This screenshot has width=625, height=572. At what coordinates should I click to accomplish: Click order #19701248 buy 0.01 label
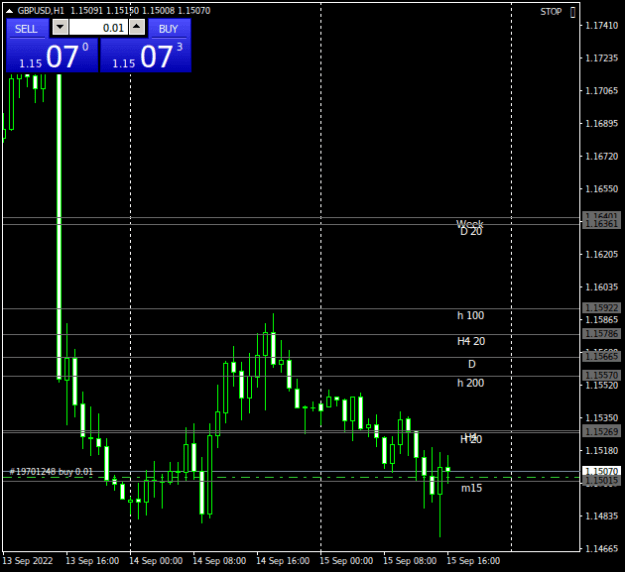[x=51, y=472]
